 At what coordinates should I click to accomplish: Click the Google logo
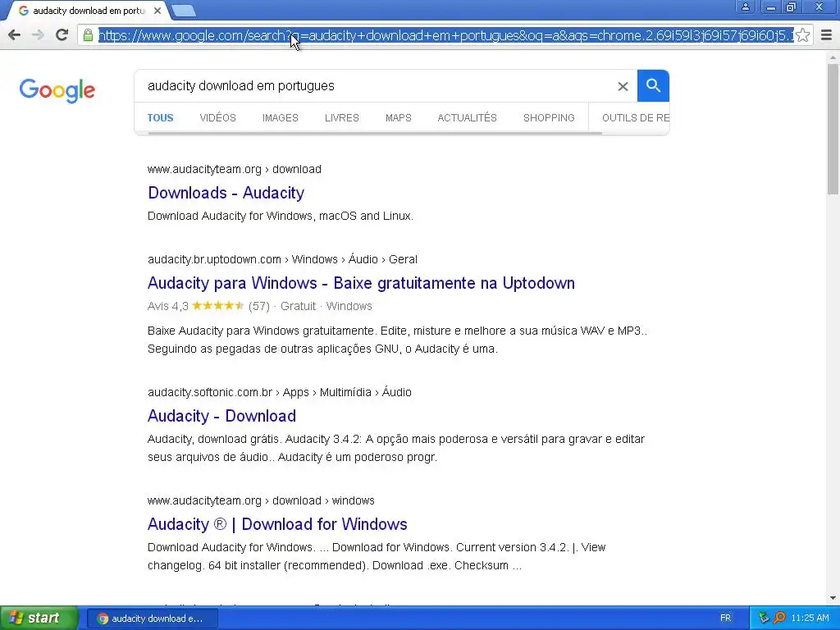click(57, 90)
